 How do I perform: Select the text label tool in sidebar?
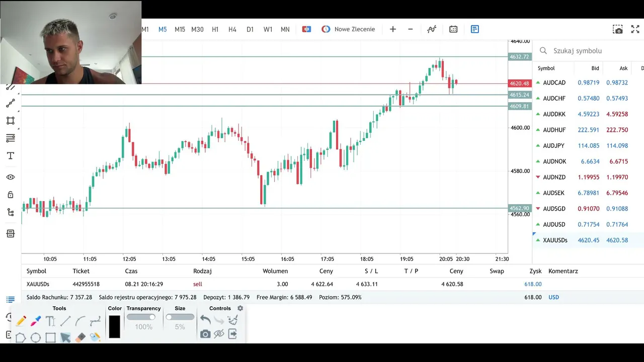point(10,156)
